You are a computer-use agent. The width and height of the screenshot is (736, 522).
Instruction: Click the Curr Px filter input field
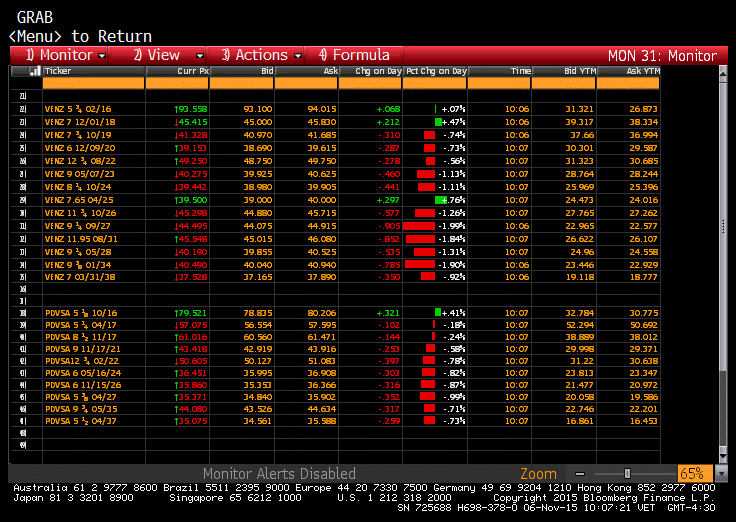177,83
